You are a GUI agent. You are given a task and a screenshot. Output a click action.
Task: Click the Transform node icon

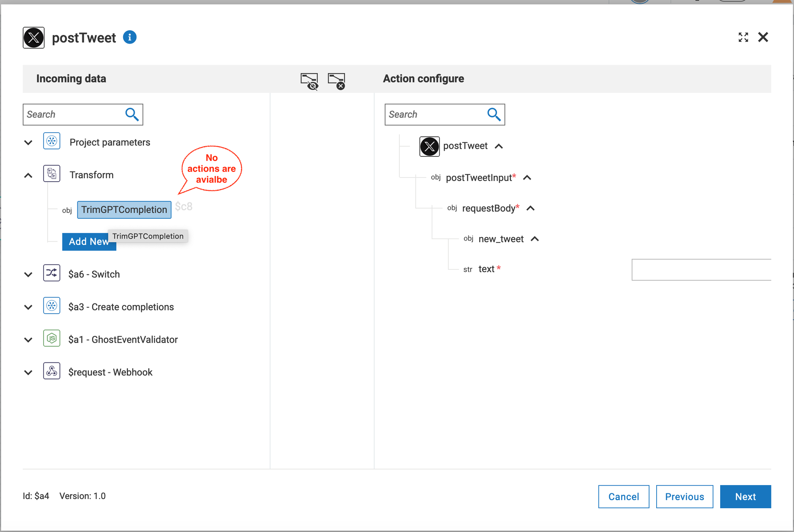click(x=52, y=174)
